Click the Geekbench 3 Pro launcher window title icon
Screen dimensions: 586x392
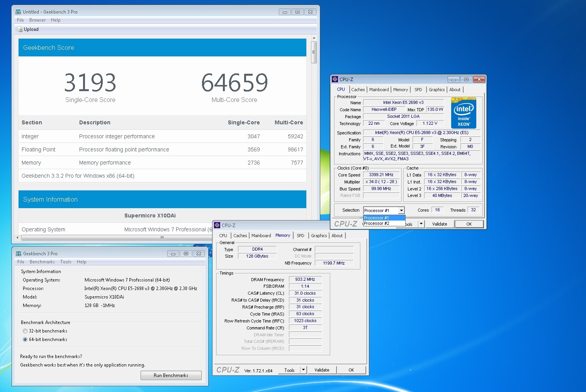(19, 254)
